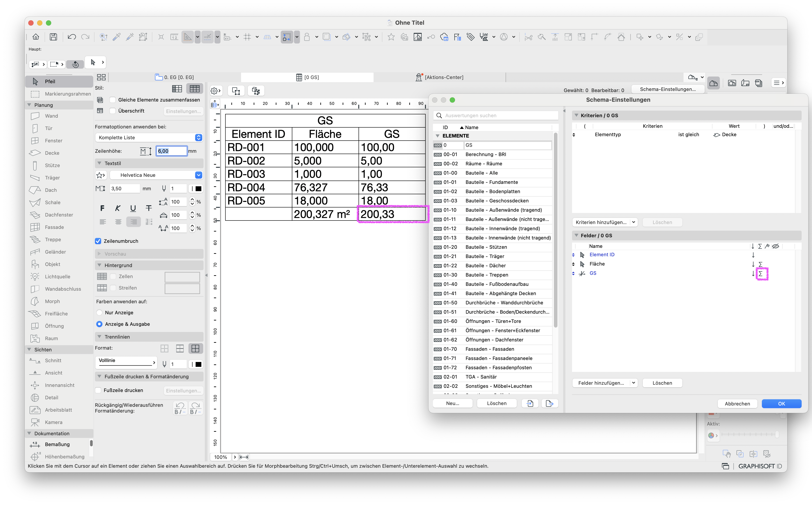Click import schema icon beside Löschen
Screen dimensions: 812x505
pyautogui.click(x=530, y=403)
